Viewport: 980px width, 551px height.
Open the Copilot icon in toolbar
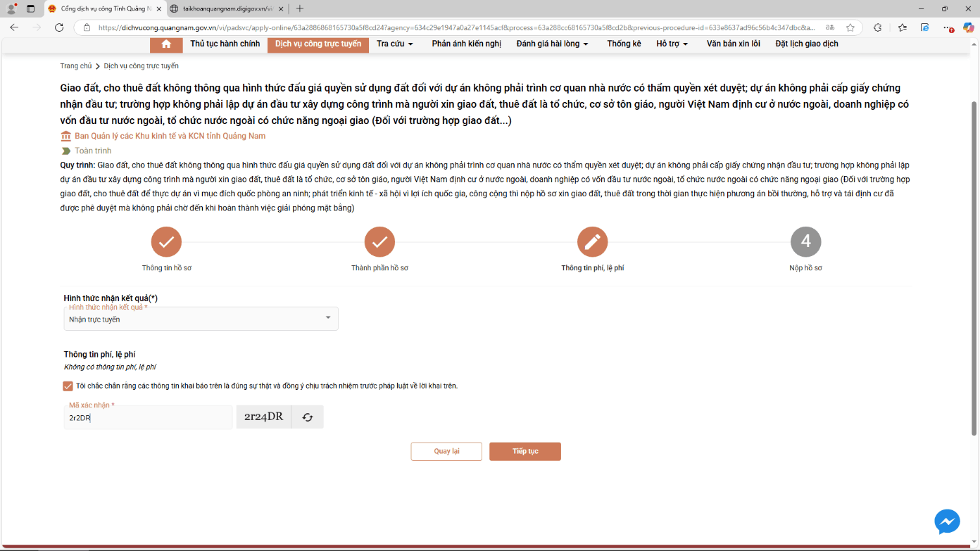[x=968, y=27]
